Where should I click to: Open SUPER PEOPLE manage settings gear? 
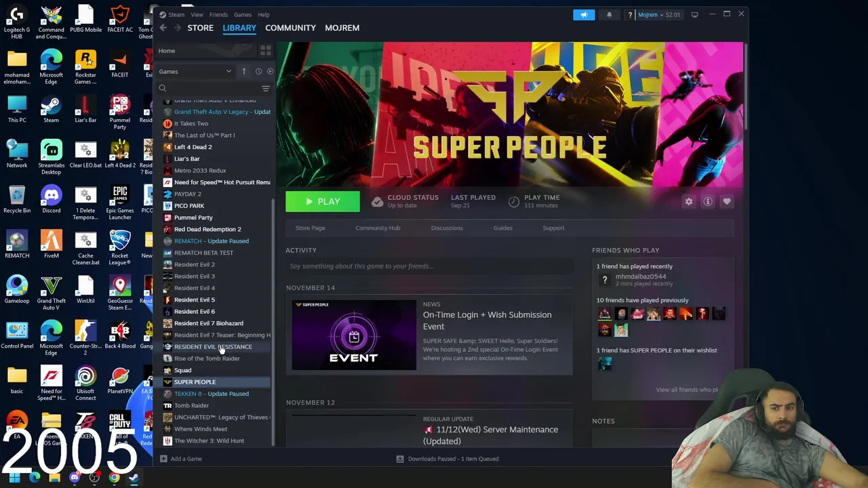(x=689, y=201)
